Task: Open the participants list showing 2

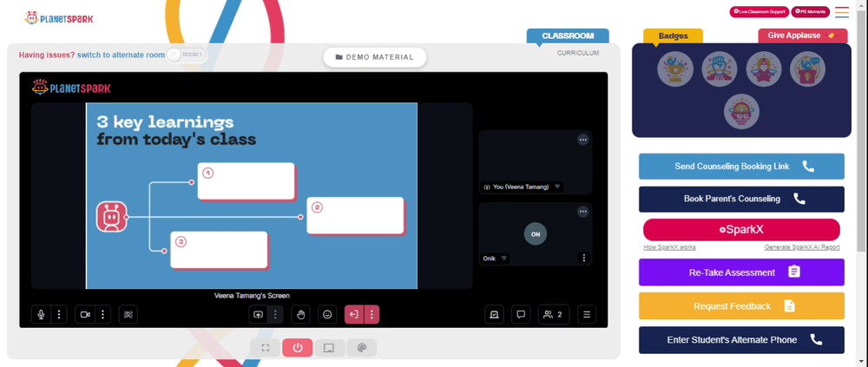Action: point(554,314)
